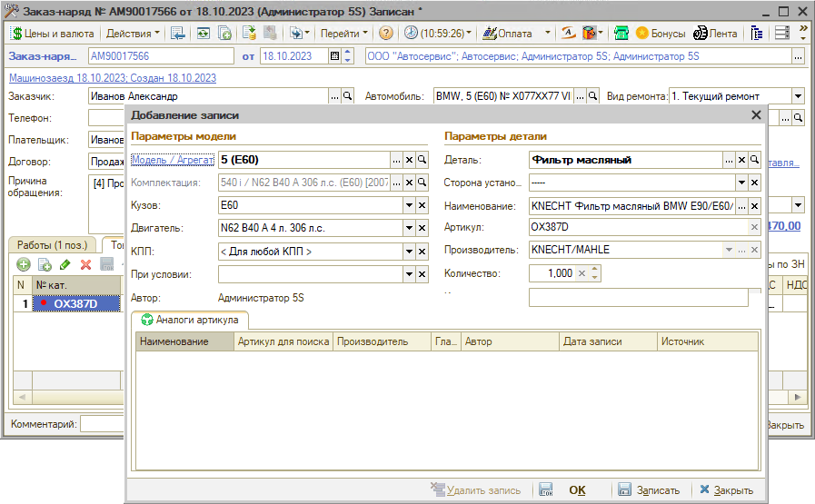Select the Работы (1 поз.) tab
The width and height of the screenshot is (815, 504).
tap(52, 244)
